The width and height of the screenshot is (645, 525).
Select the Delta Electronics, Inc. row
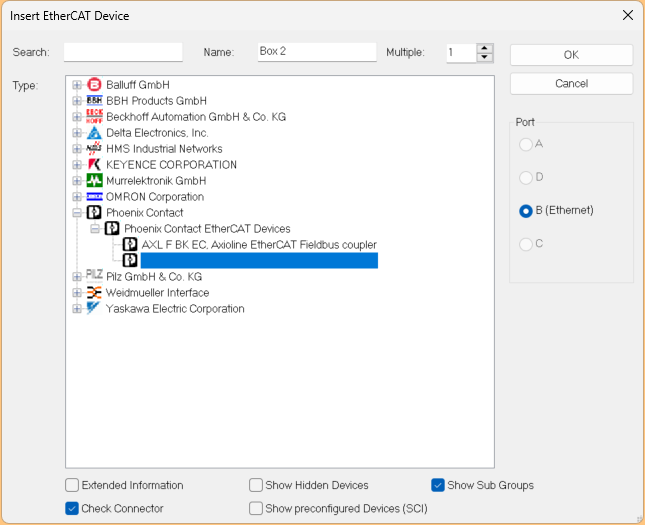(157, 133)
